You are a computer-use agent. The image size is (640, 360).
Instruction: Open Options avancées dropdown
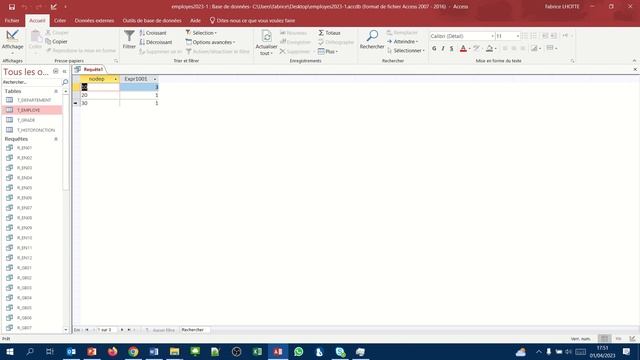(x=211, y=42)
